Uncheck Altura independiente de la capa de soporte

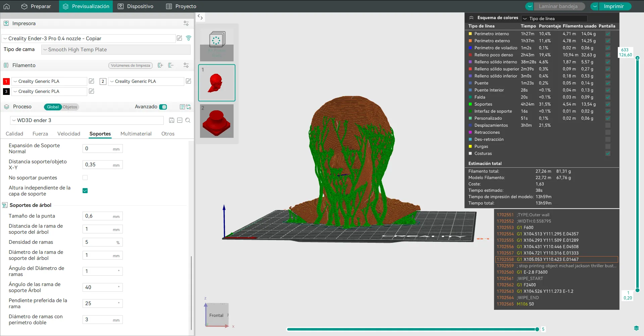[x=85, y=191]
